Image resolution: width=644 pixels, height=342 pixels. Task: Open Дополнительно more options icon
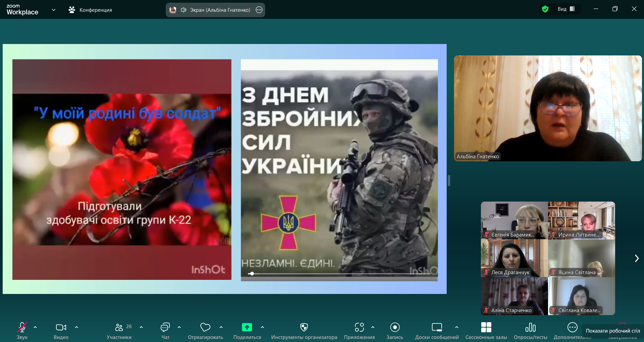(573, 327)
